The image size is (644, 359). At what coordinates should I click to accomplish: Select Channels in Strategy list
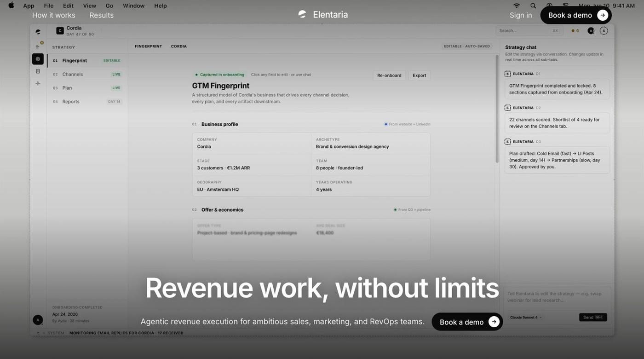(87, 74)
